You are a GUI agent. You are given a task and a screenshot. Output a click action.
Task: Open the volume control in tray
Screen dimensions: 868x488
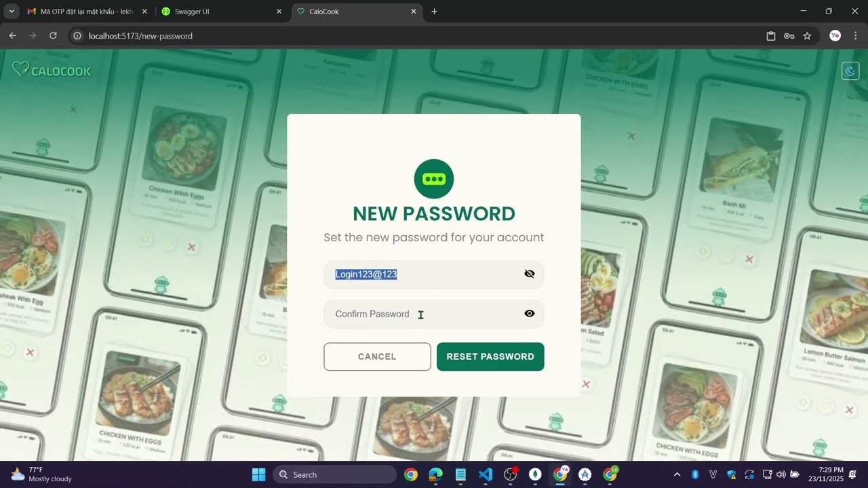click(x=781, y=474)
